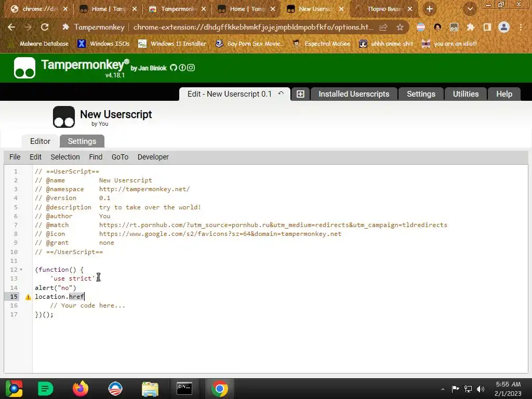Click the browser forward arrow
This screenshot has width=532, height=399.
[28, 27]
